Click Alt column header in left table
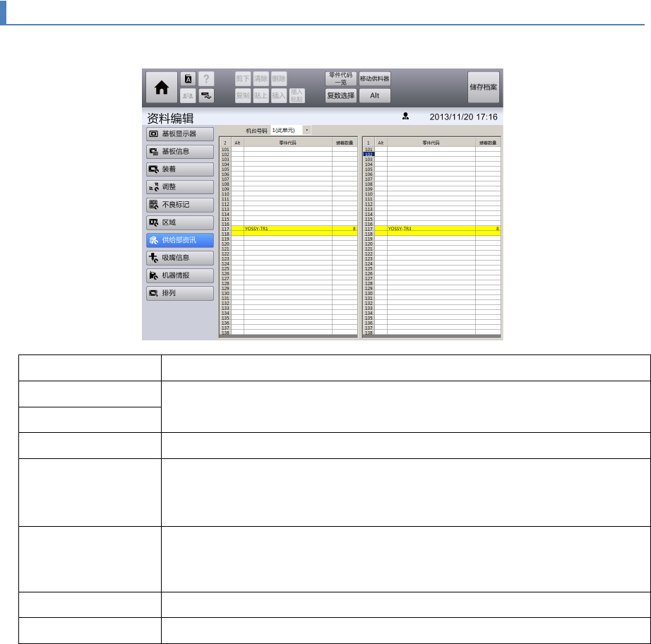This screenshot has height=644, width=651. pyautogui.click(x=237, y=143)
